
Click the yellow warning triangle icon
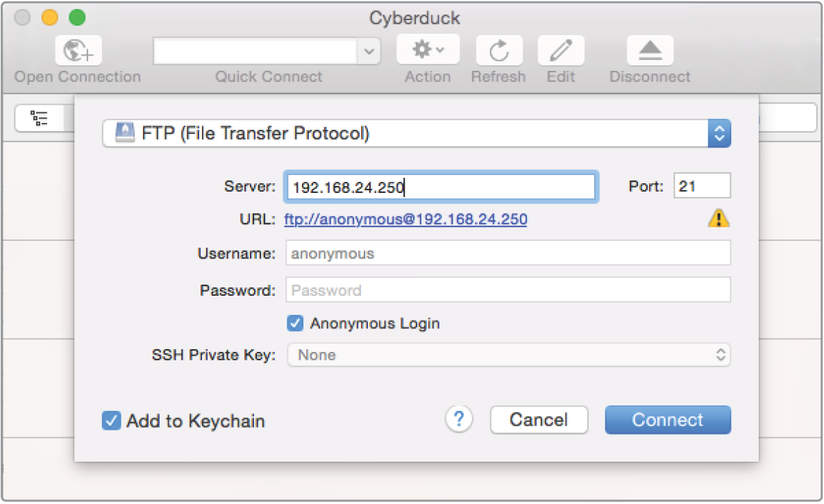click(x=718, y=219)
